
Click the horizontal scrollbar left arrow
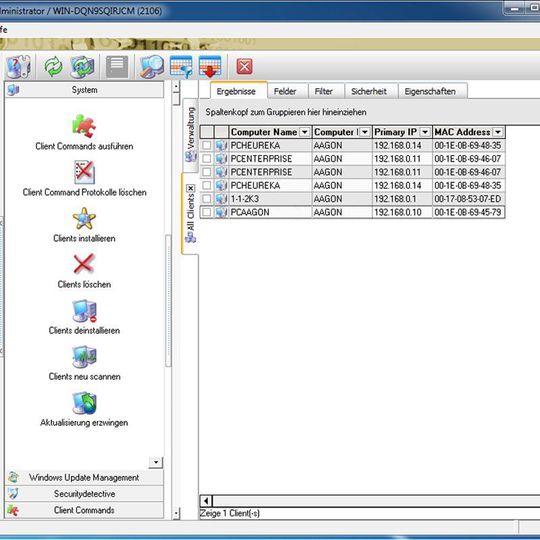coord(206,500)
